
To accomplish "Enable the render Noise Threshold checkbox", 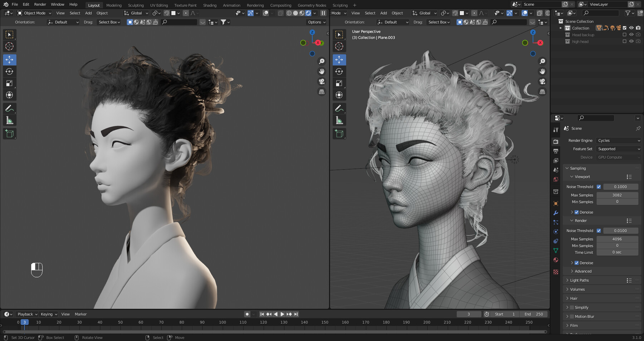I will pyautogui.click(x=599, y=230).
